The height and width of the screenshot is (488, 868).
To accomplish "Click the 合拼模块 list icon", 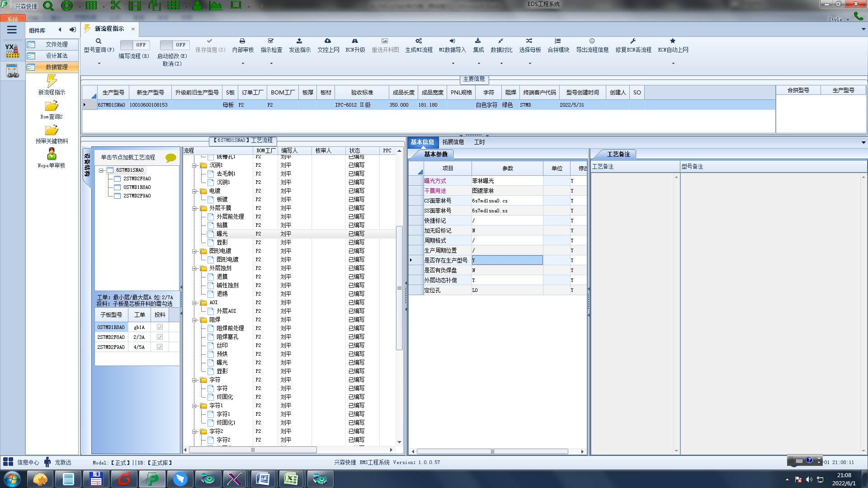I will tap(558, 41).
